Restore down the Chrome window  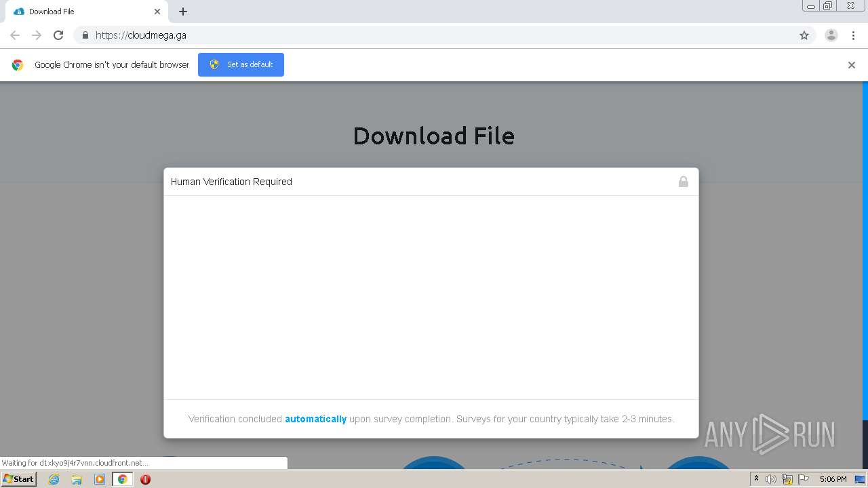pyautogui.click(x=828, y=6)
